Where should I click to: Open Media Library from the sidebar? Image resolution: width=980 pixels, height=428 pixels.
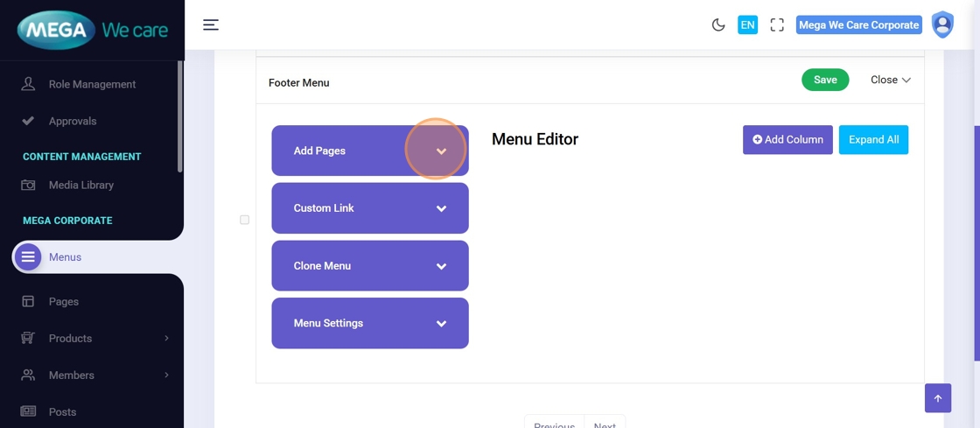coord(80,185)
